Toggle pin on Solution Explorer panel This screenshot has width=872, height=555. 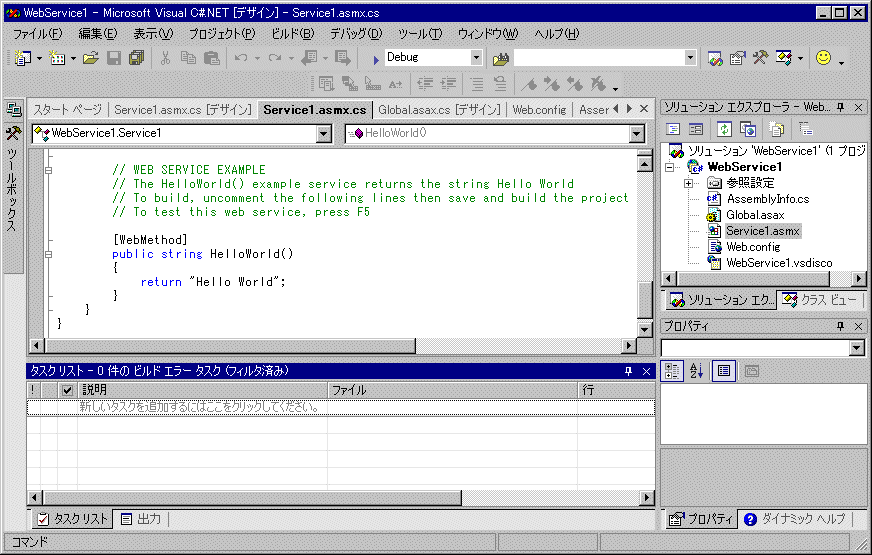point(840,107)
